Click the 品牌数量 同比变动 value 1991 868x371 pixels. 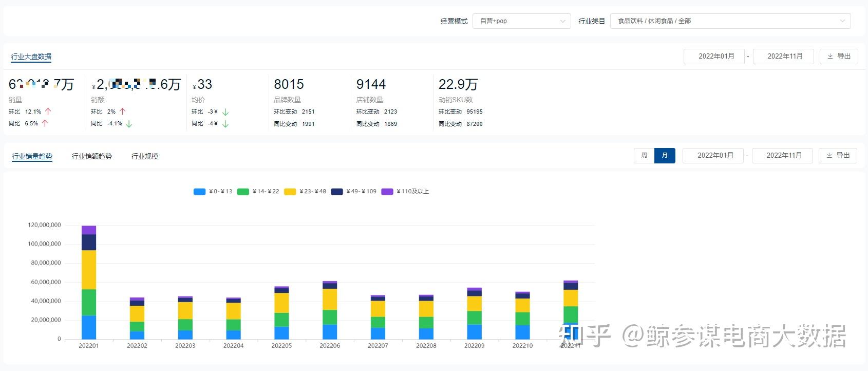pyautogui.click(x=308, y=124)
